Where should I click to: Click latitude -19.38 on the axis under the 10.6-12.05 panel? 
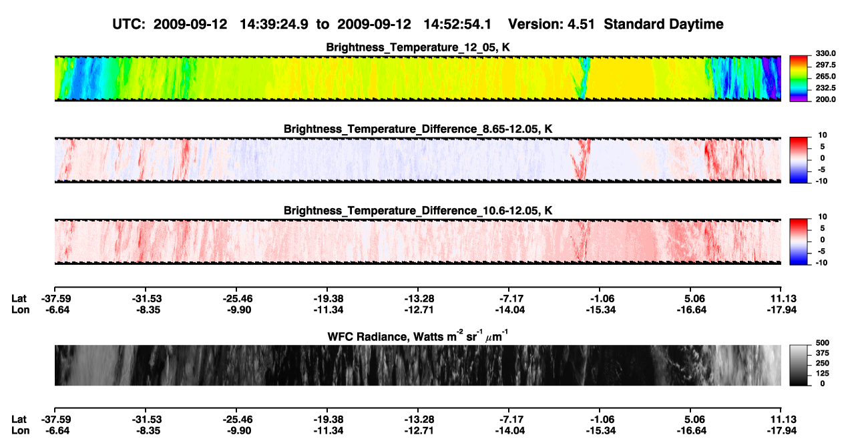327,298
